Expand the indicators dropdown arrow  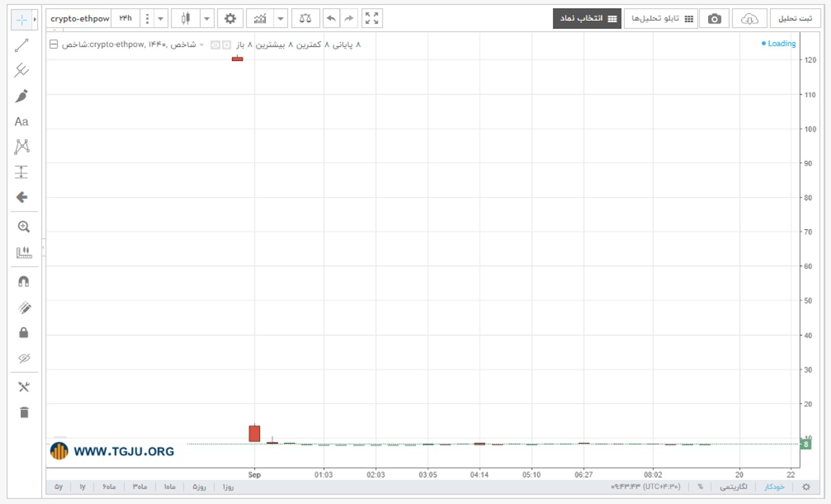[281, 19]
